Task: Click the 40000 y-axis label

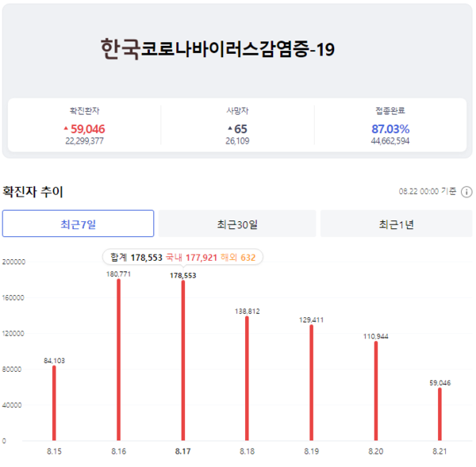Action: [x=12, y=405]
